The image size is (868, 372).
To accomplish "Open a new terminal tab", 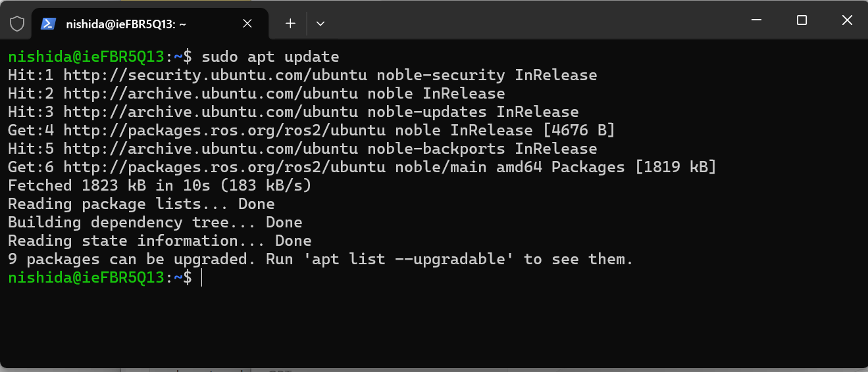I will coord(290,24).
